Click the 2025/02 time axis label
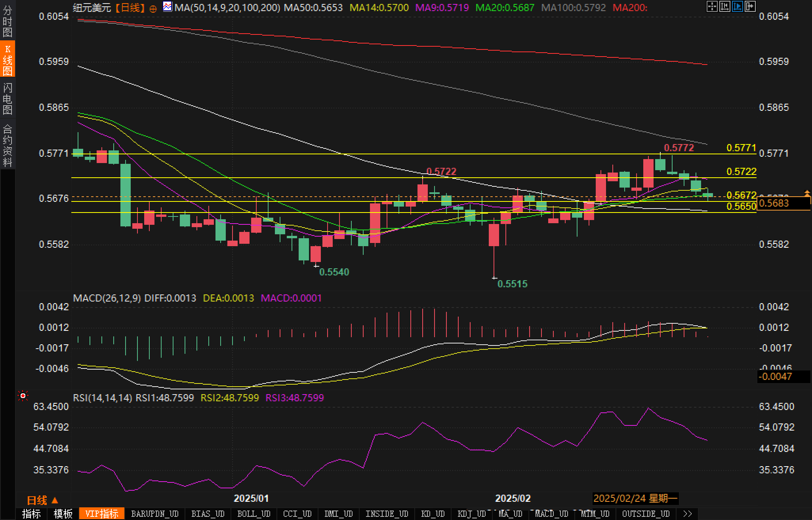 513,498
